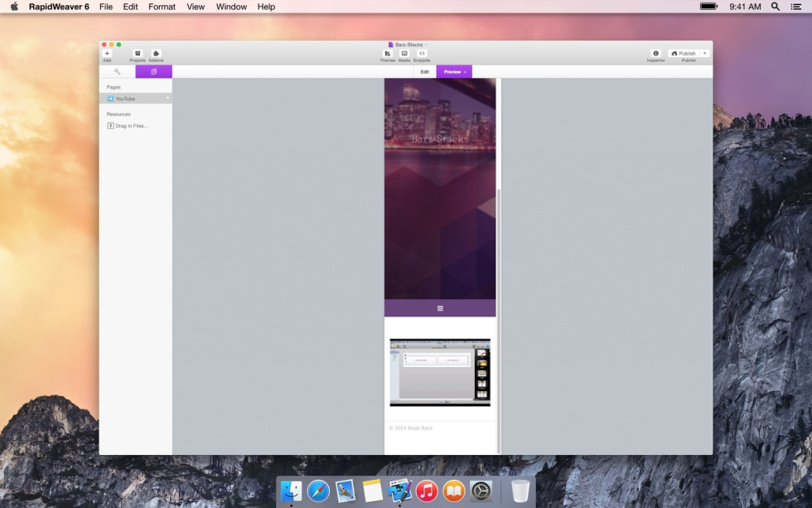The width and height of the screenshot is (812, 508).
Task: Click the YouTube row status dot
Action: pos(167,99)
